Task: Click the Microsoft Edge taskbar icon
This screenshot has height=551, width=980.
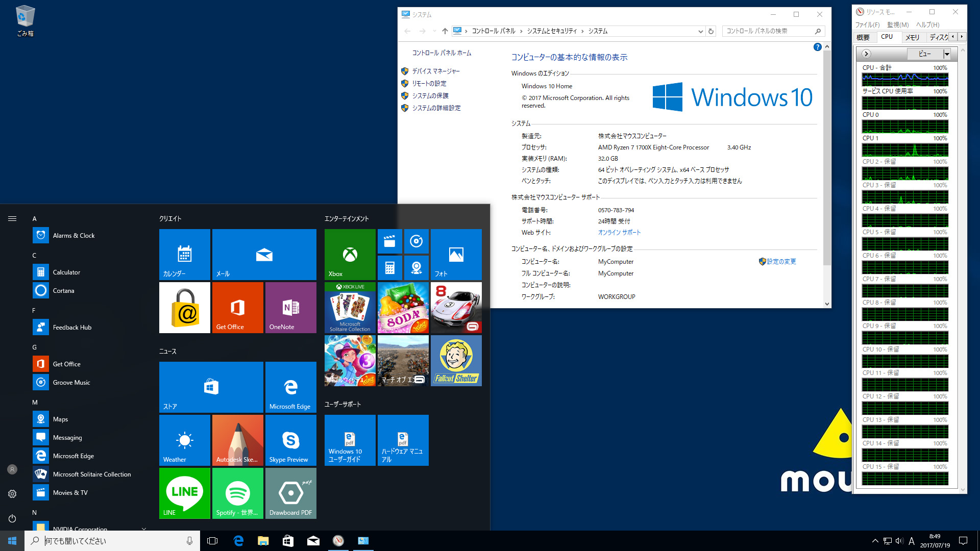Action: pyautogui.click(x=238, y=541)
